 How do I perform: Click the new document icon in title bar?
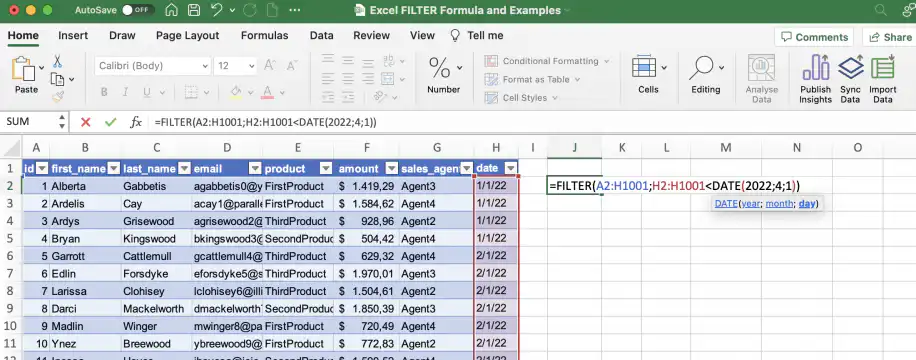272,11
